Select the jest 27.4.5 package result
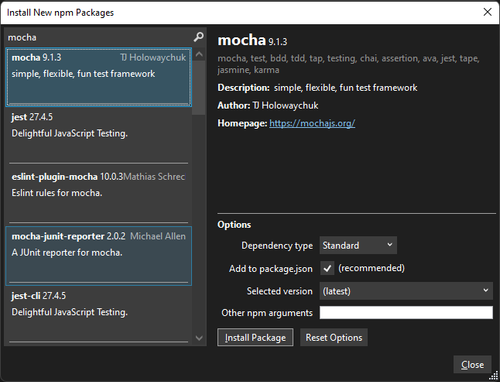Viewport: 500px width, 382px height. point(99,137)
